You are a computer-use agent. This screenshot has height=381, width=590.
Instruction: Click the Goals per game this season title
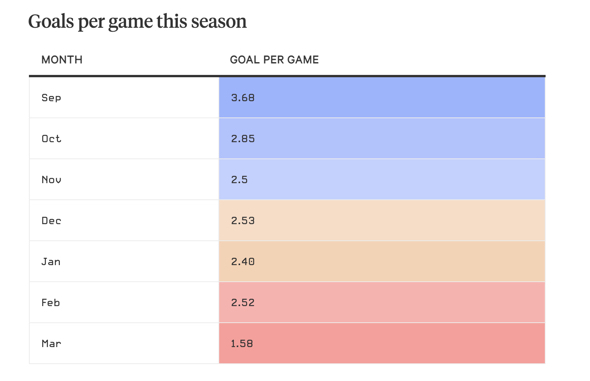pyautogui.click(x=137, y=22)
